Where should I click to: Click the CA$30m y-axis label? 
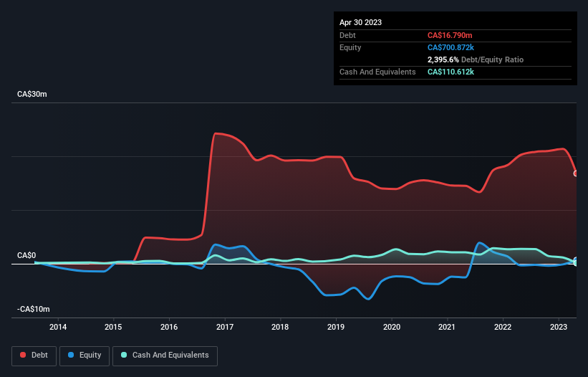[32, 94]
